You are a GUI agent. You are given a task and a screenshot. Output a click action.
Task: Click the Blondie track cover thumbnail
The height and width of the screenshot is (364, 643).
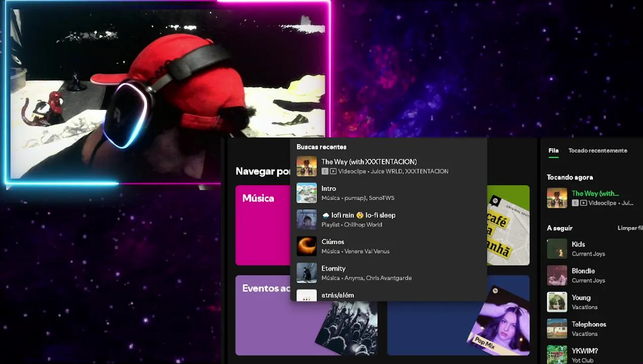557,276
